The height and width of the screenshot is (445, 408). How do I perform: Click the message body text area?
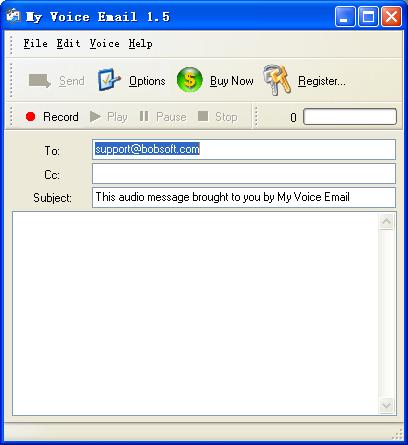196,314
